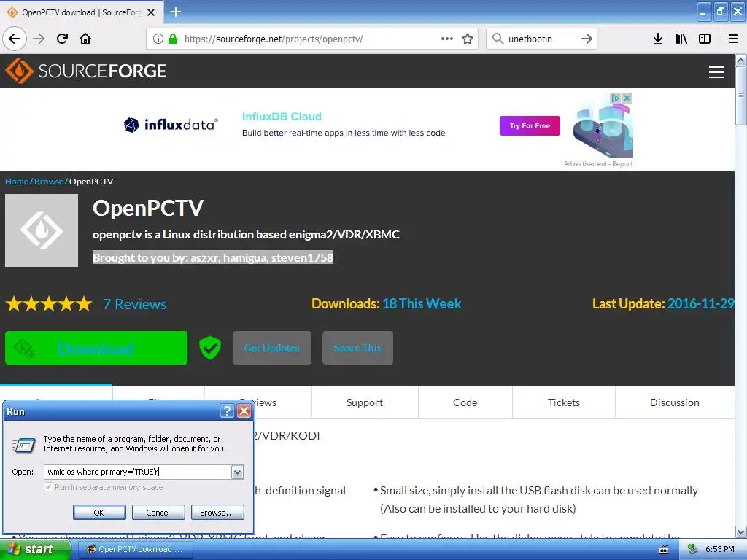The width and height of the screenshot is (747, 560).
Task: Click the network tray icon near clock
Action: [x=692, y=549]
